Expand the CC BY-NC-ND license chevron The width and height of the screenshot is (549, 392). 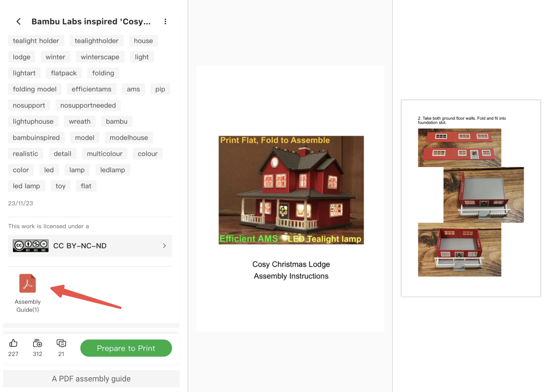point(164,246)
